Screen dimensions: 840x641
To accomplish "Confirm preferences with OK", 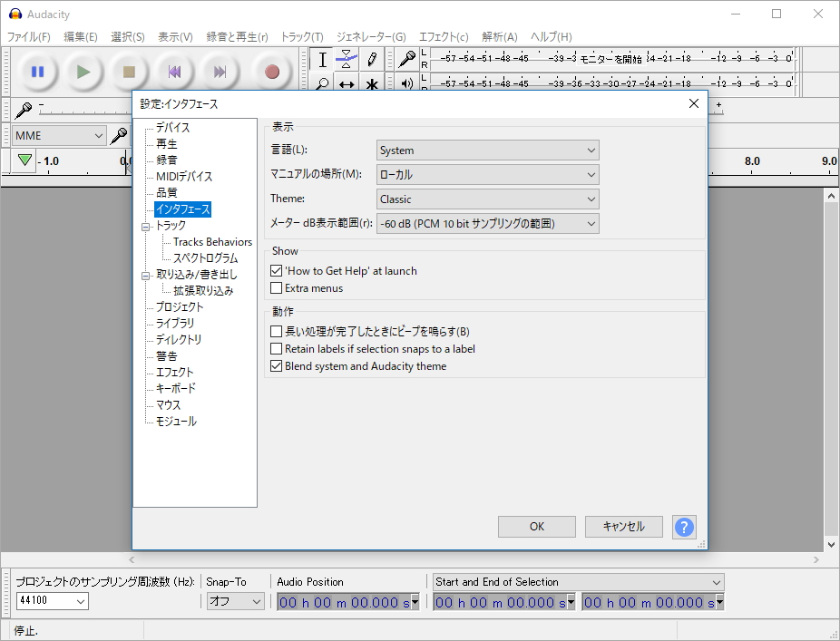I will tap(536, 527).
